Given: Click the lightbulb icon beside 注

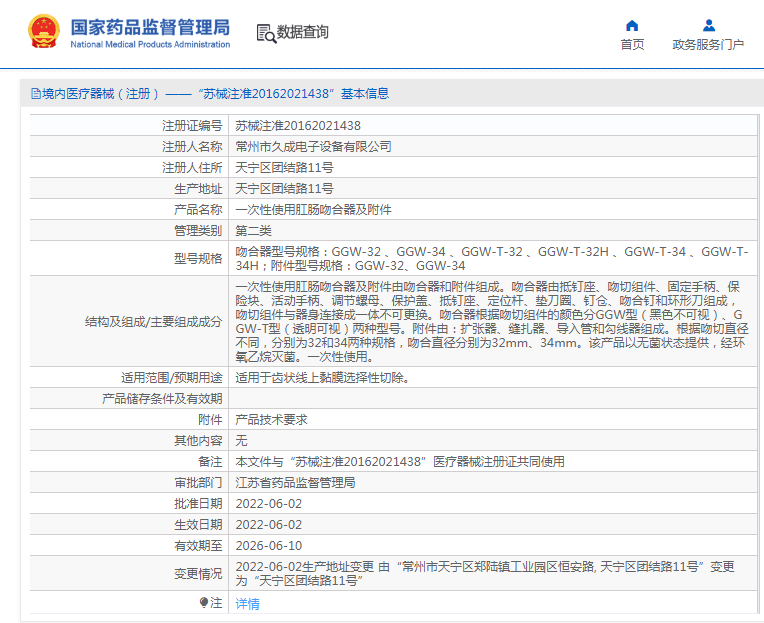Looking at the screenshot, I should coord(204,603).
